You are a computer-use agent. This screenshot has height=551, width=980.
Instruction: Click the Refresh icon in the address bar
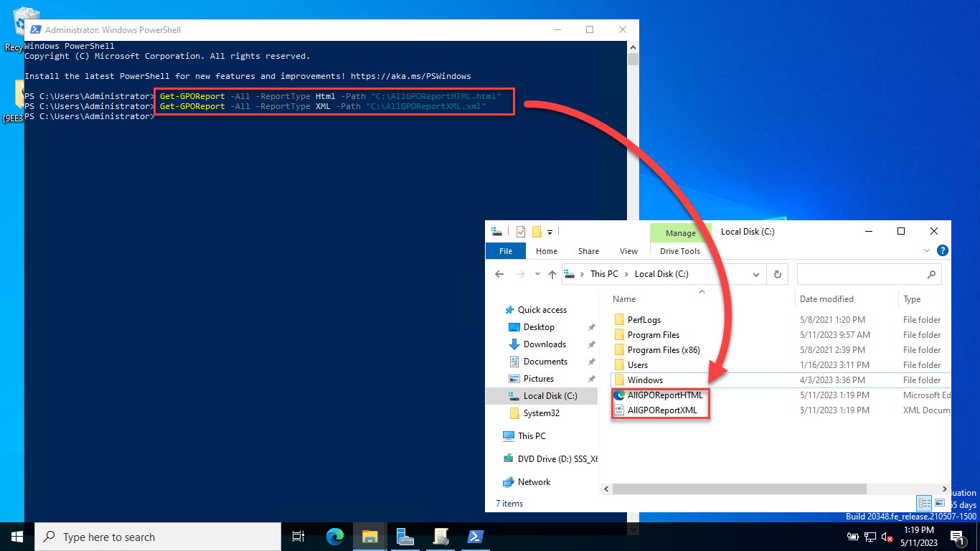pyautogui.click(x=777, y=274)
